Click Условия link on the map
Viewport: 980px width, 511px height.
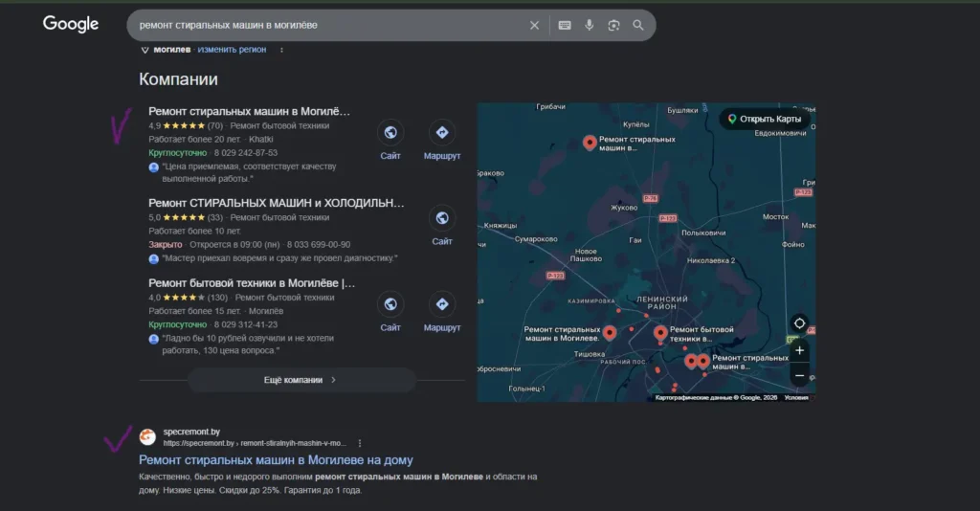[796, 397]
